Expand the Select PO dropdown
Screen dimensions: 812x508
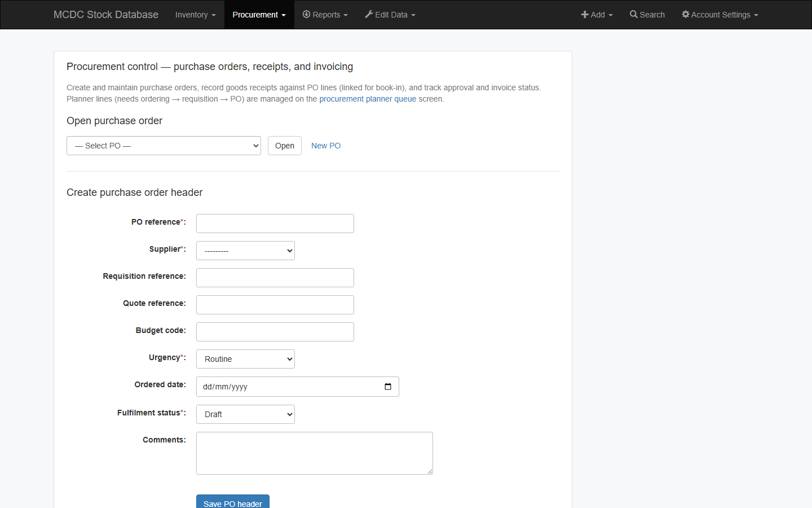[164, 146]
